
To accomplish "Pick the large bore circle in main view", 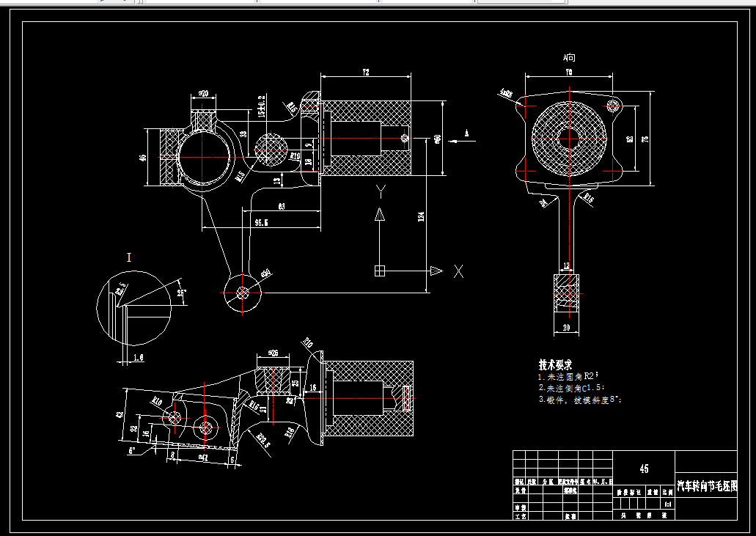I will coord(204,157).
